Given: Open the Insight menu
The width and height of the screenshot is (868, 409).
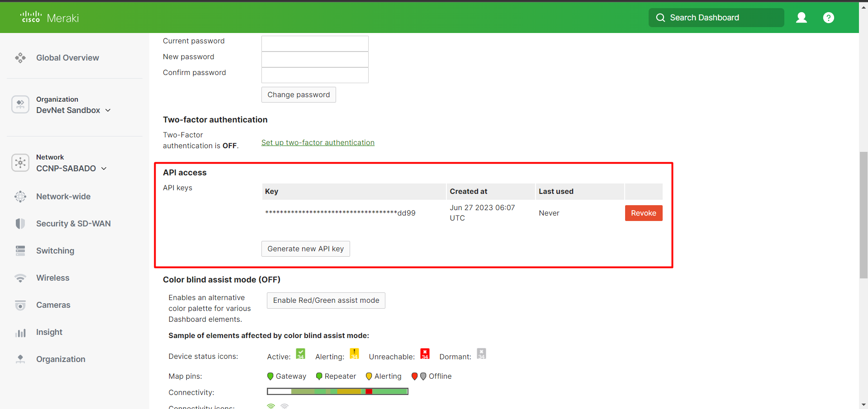Looking at the screenshot, I should (x=49, y=332).
